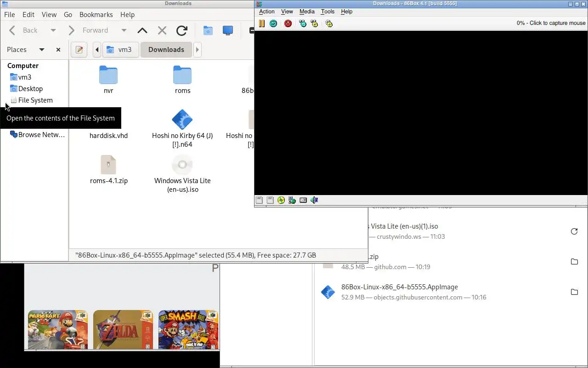The image size is (588, 368).
Task: Open the Action menu in 86Box
Action: tap(267, 11)
